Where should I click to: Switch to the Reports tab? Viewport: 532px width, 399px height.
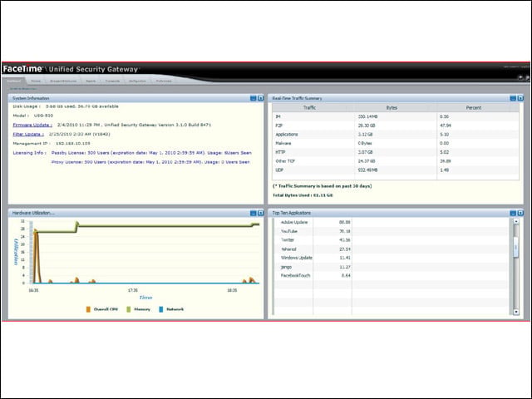click(91, 81)
